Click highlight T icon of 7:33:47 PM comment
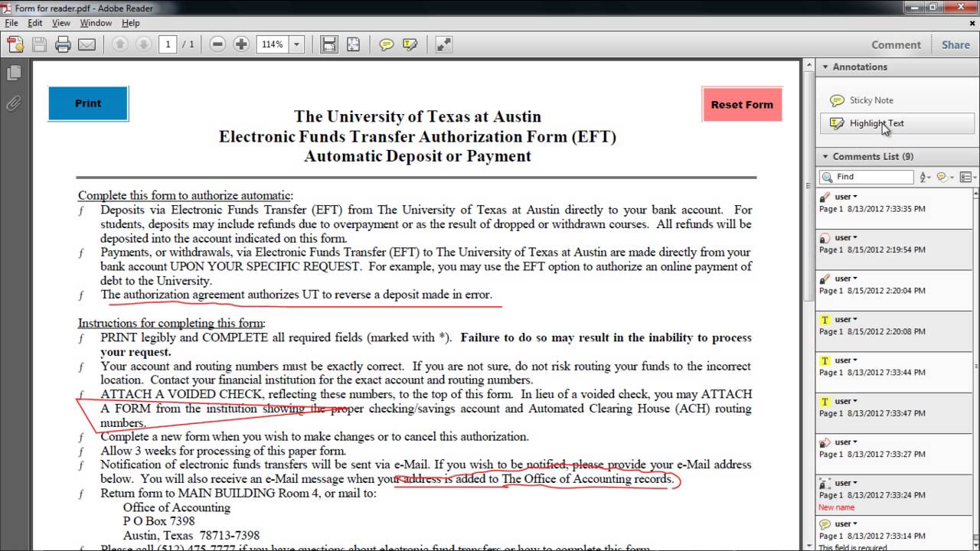Screen dimensions: 980x551 point(825,402)
